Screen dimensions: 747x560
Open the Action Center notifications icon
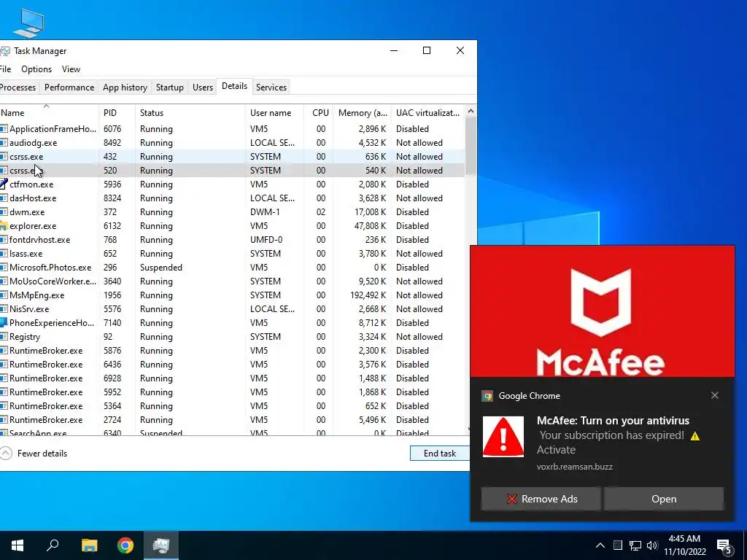724,546
